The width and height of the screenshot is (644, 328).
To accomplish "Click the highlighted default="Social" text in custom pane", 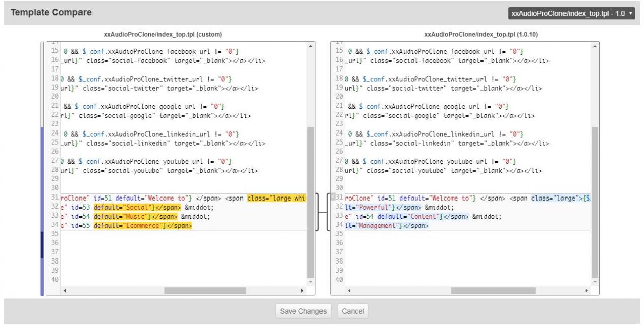I will pos(122,207).
